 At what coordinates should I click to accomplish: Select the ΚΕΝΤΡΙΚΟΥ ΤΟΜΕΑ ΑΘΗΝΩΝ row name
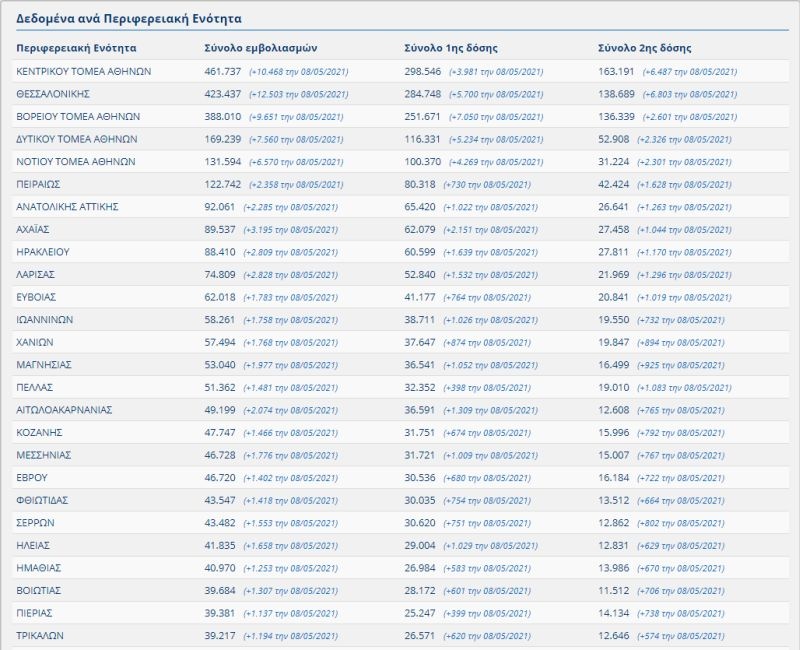[82, 72]
